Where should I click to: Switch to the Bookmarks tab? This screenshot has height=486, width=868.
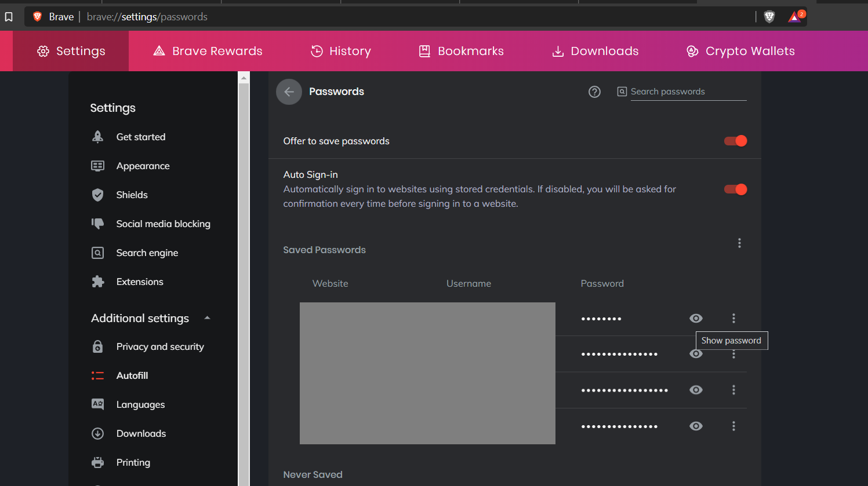462,51
